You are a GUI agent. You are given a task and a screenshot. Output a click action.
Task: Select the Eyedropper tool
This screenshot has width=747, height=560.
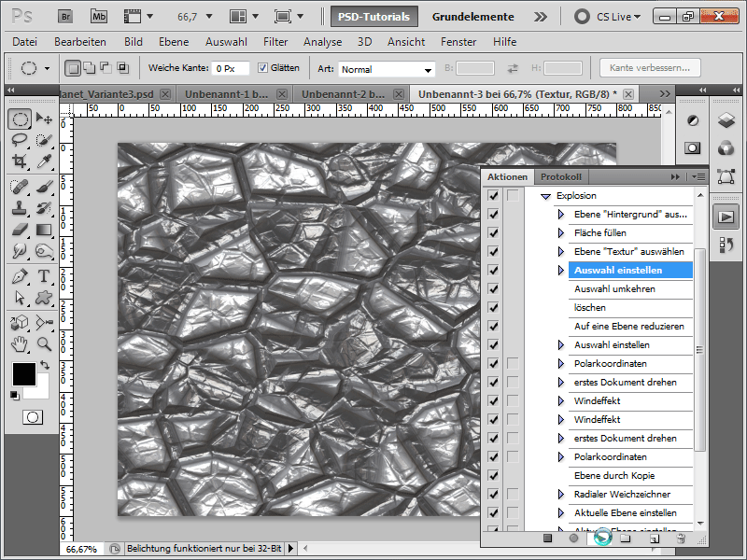click(44, 161)
